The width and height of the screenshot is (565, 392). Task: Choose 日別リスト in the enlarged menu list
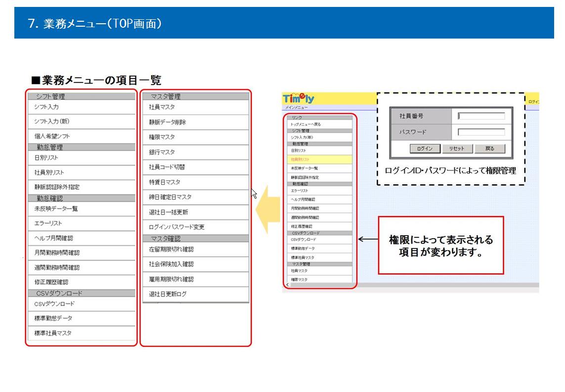tap(82, 158)
